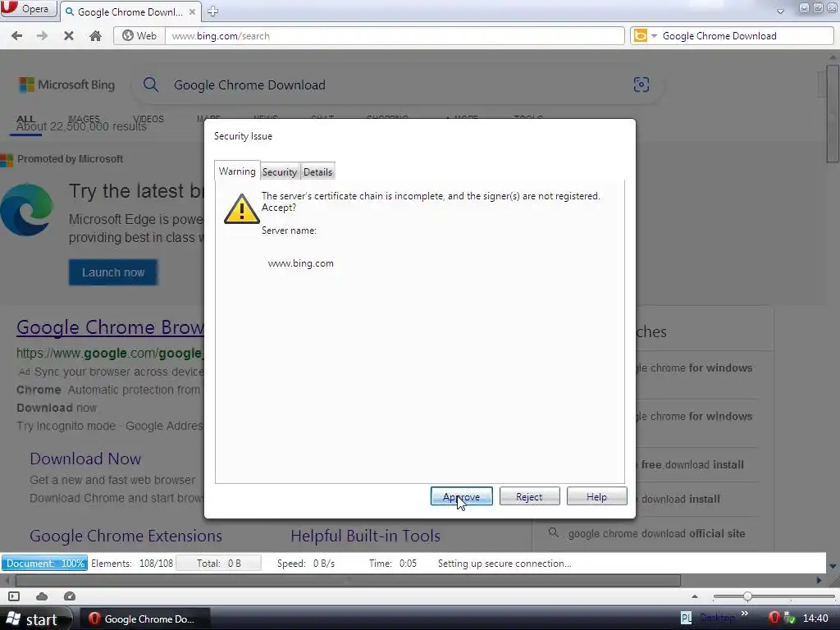Select www.bing.com server name text
This screenshot has width=840, height=630.
300,263
